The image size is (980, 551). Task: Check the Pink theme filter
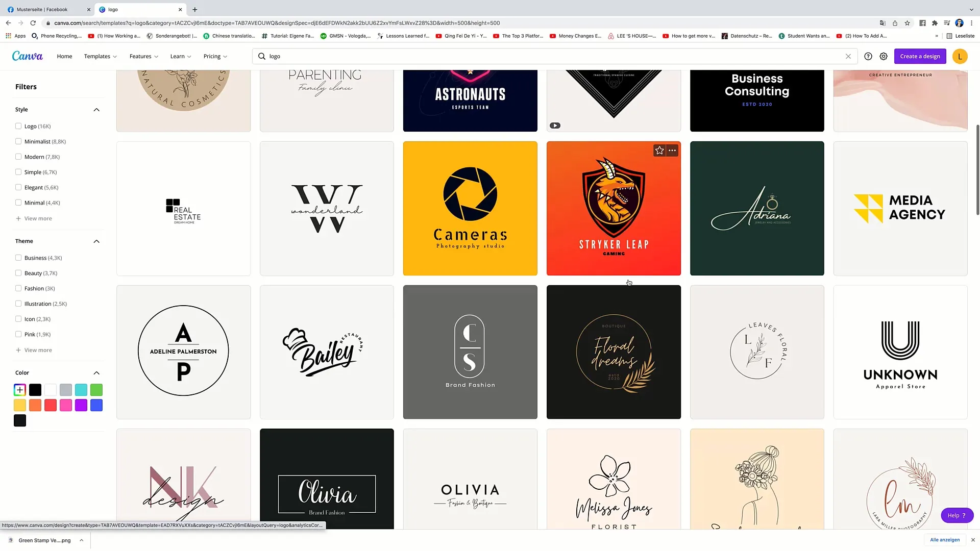click(18, 334)
